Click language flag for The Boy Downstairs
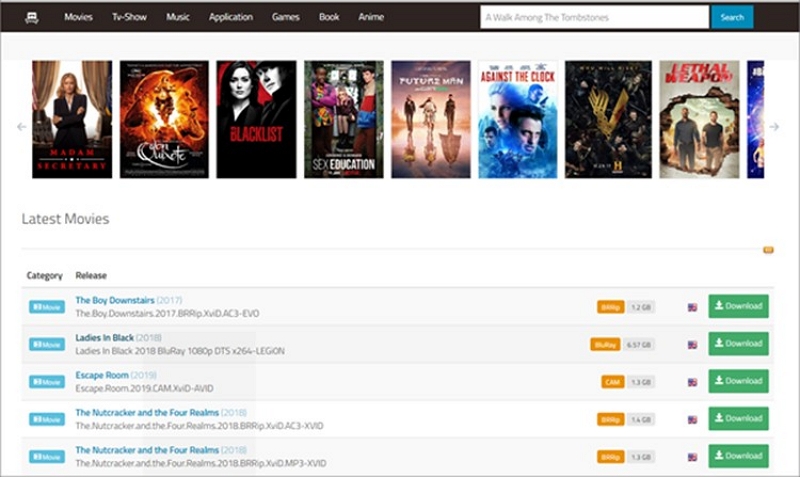 coord(692,308)
